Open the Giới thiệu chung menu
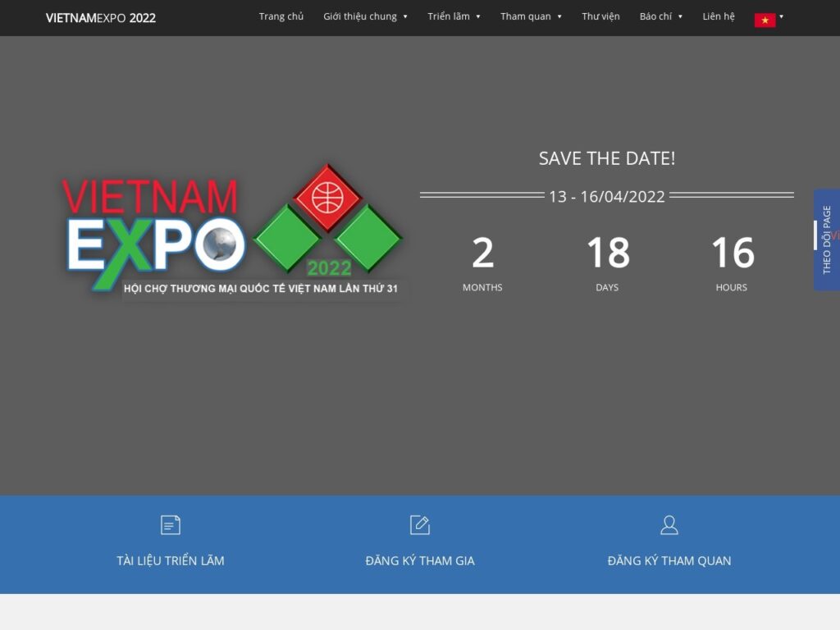Screen dimensions: 840x630 pyautogui.click(x=360, y=16)
